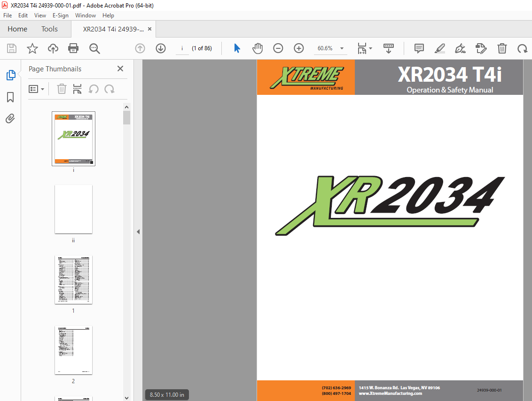Open Page Thumbnails sidebar icon
This screenshot has width=532, height=401.
pos(10,75)
